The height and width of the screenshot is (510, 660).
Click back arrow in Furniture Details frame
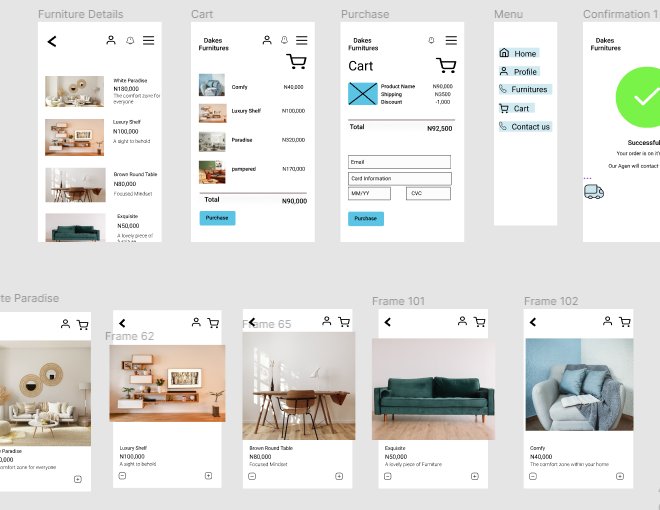tap(52, 41)
